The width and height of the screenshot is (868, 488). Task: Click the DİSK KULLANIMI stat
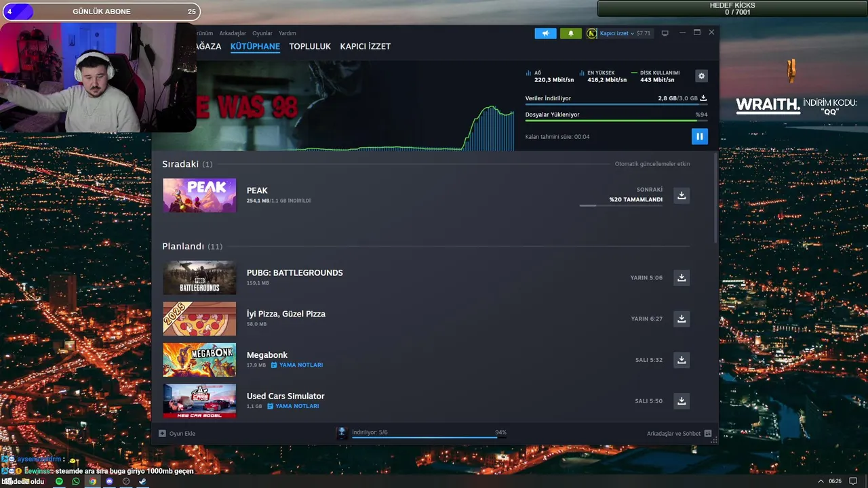click(x=656, y=76)
